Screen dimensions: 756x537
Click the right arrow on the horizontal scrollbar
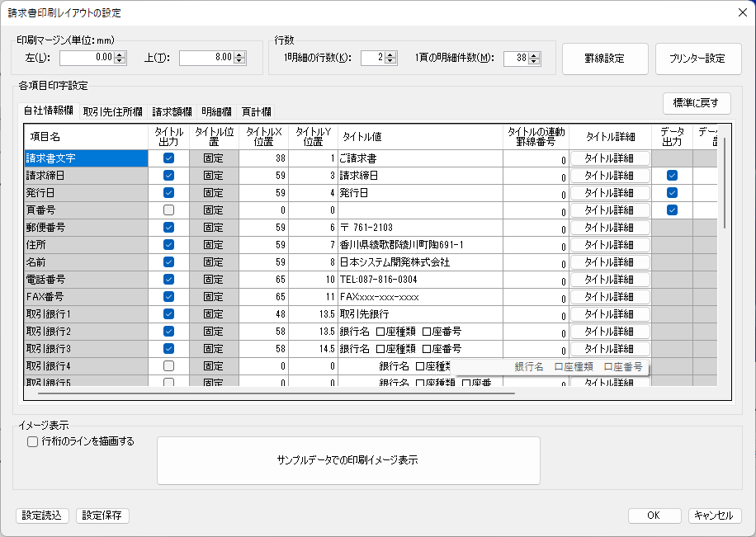[716, 393]
